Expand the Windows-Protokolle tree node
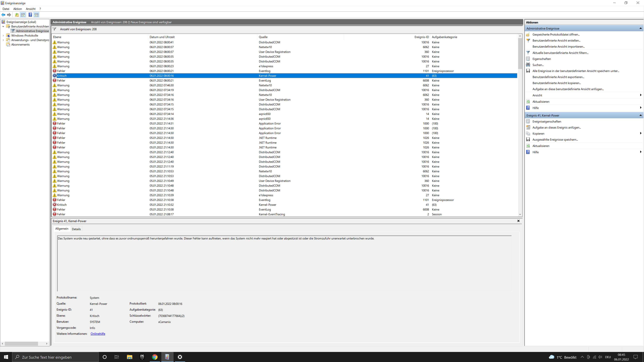Image resolution: width=644 pixels, height=362 pixels. coord(3,36)
